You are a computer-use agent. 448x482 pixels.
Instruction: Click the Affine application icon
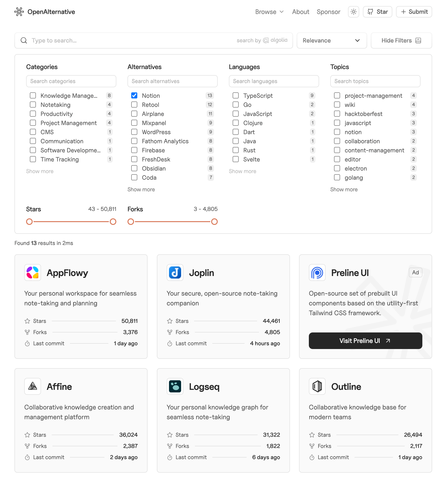[x=33, y=386]
